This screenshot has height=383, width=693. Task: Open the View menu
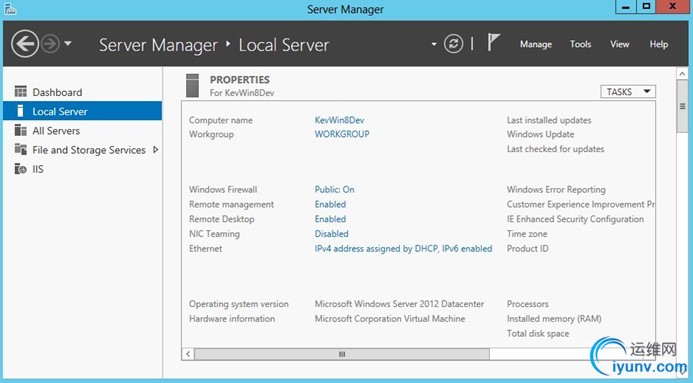620,44
